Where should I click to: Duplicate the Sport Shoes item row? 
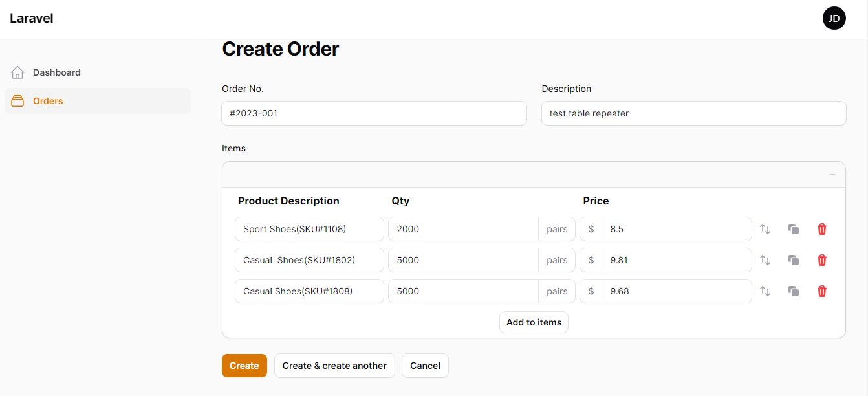pyautogui.click(x=794, y=229)
